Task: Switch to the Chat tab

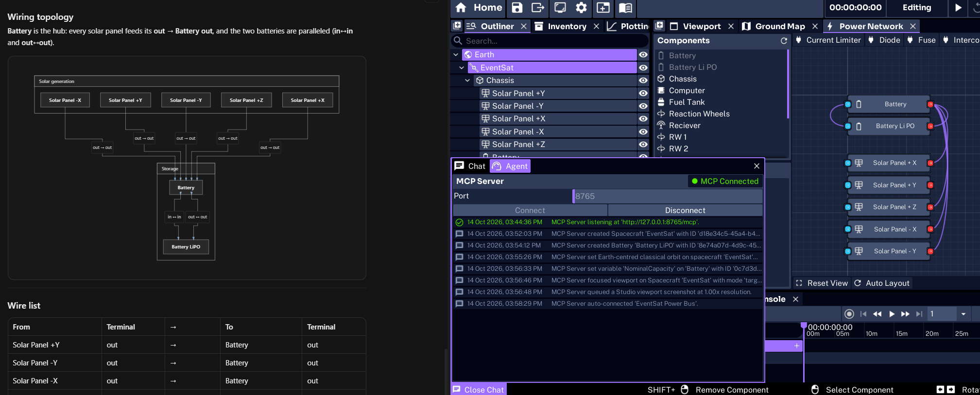Action: 470,166
